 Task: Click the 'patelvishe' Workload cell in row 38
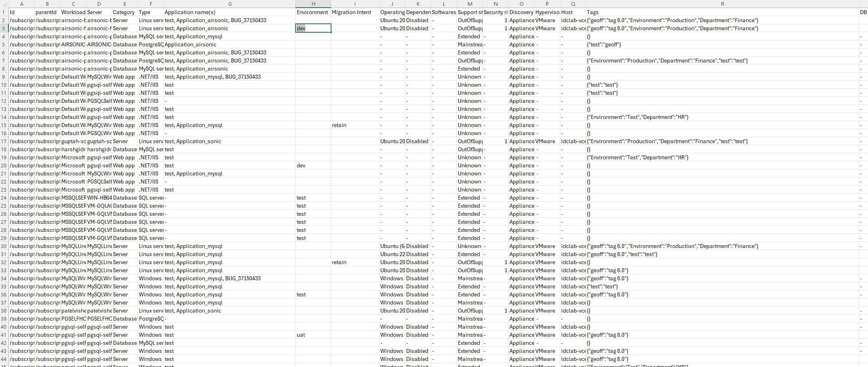pos(73,311)
